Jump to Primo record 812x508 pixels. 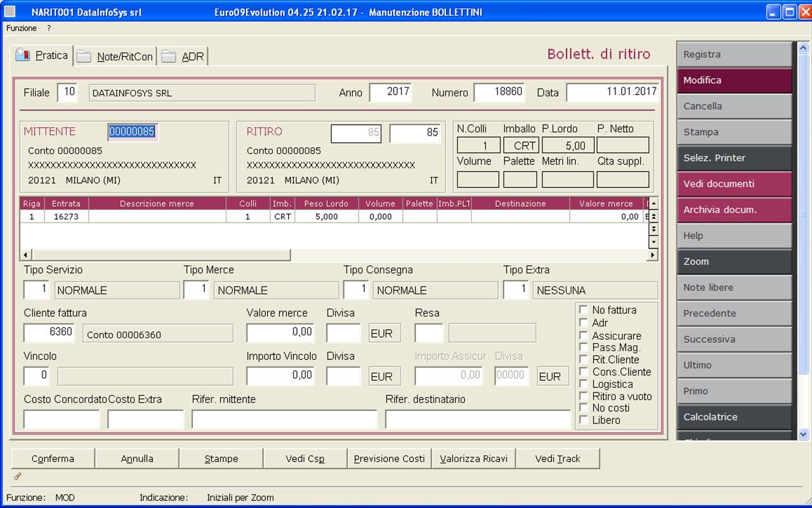pos(735,391)
